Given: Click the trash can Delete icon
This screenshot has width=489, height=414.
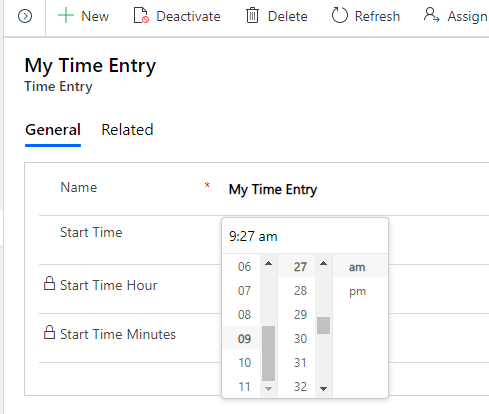Looking at the screenshot, I should tap(252, 16).
